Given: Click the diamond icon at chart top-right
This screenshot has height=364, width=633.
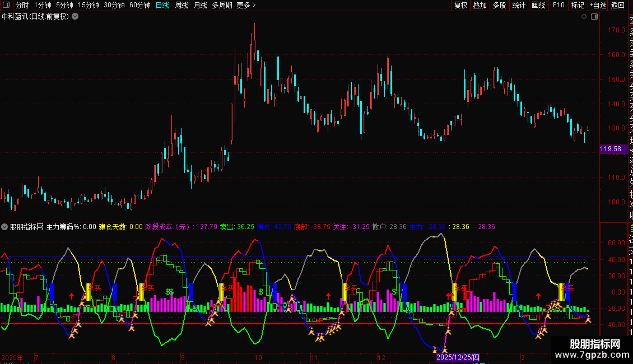Looking at the screenshot, I should point(584,17).
